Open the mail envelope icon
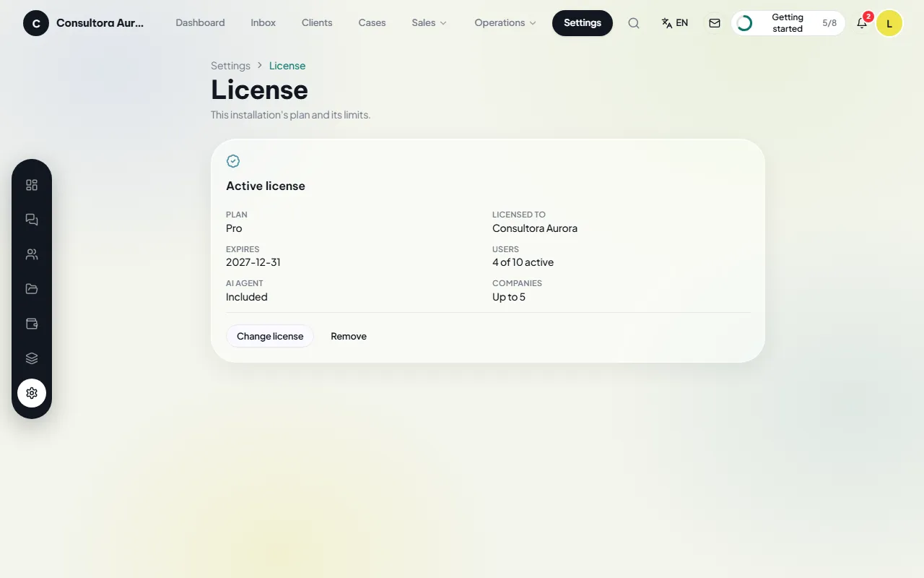This screenshot has height=578, width=924. pyautogui.click(x=715, y=23)
